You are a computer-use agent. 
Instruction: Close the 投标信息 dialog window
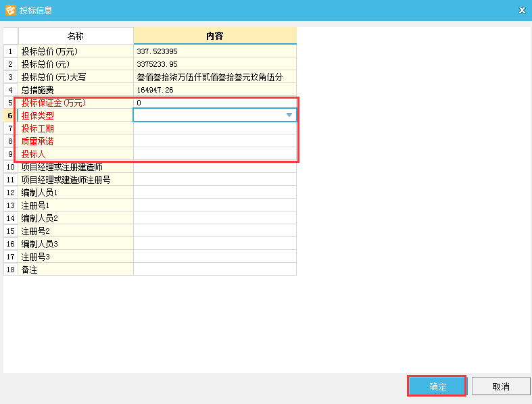521,10
